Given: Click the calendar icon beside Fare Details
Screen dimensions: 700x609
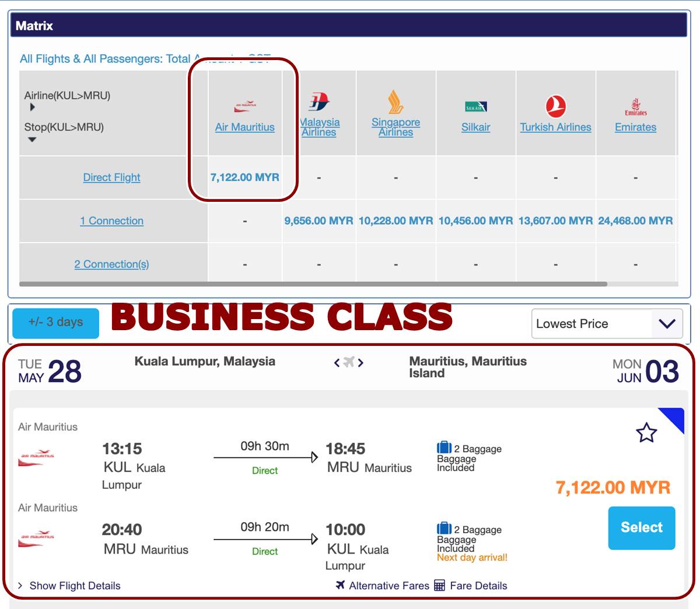Looking at the screenshot, I should [x=440, y=585].
